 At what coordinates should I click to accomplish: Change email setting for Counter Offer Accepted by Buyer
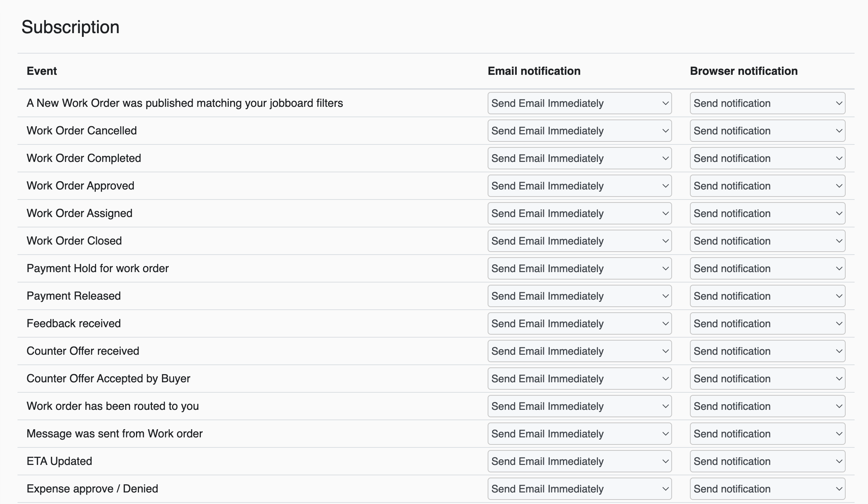579,379
